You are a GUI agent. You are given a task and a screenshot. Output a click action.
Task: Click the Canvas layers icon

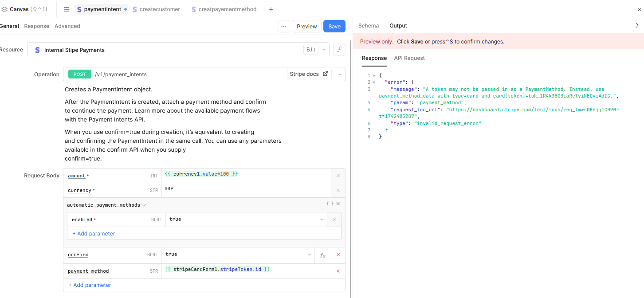(4, 9)
